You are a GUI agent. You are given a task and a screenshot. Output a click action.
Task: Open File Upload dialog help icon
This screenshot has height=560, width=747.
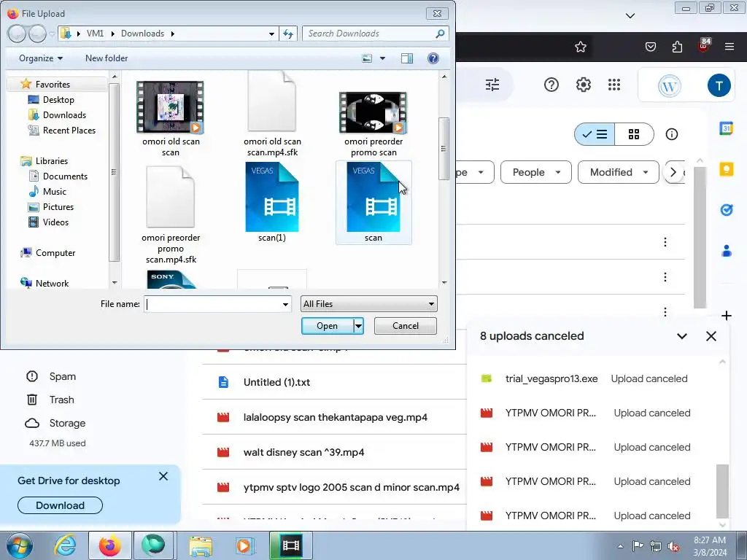click(x=433, y=58)
